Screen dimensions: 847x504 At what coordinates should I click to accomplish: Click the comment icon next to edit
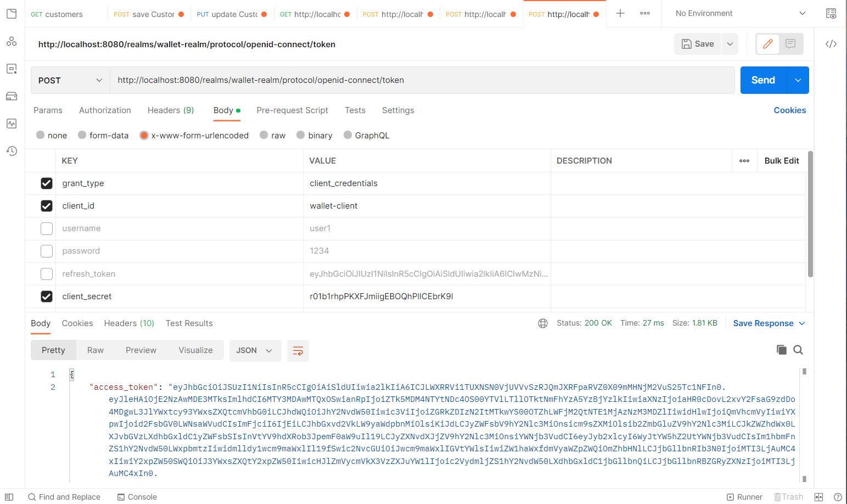pyautogui.click(x=789, y=44)
